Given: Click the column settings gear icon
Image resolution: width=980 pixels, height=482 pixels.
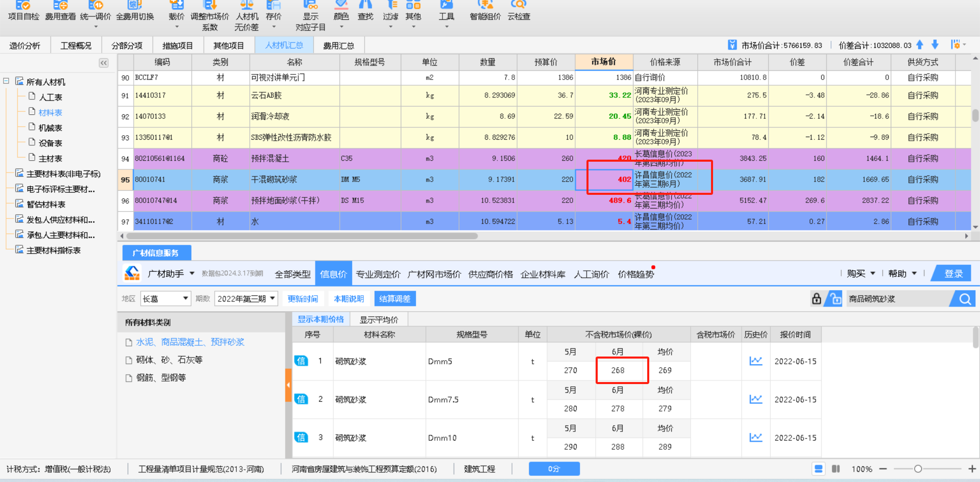Looking at the screenshot, I should [x=955, y=45].
